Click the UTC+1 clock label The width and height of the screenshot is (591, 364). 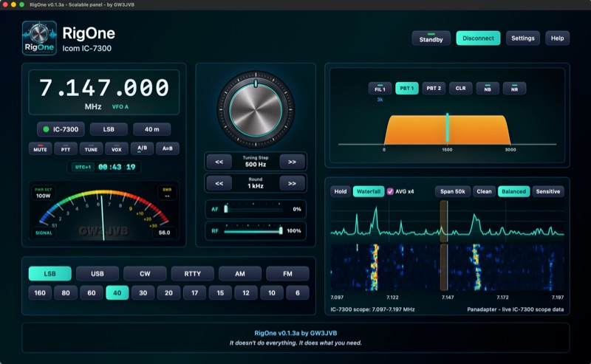[x=83, y=167]
